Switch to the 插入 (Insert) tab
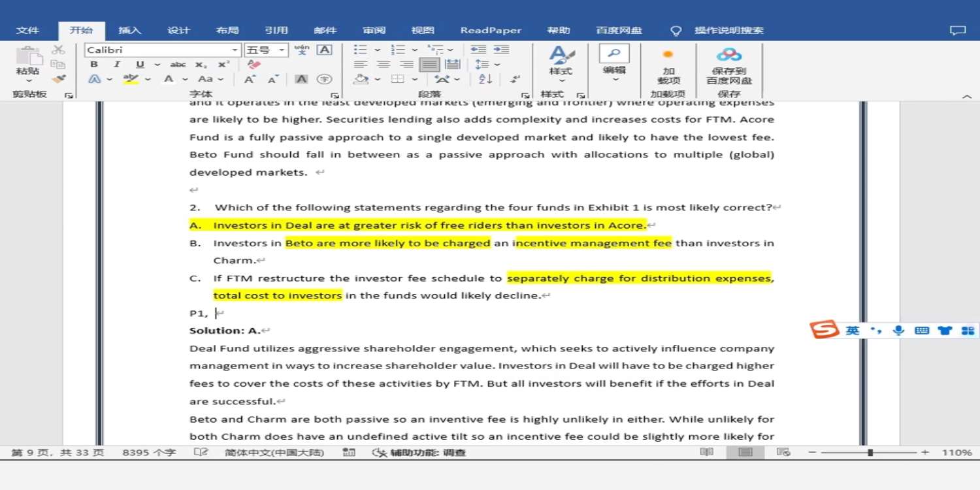This screenshot has width=980, height=490. click(129, 30)
